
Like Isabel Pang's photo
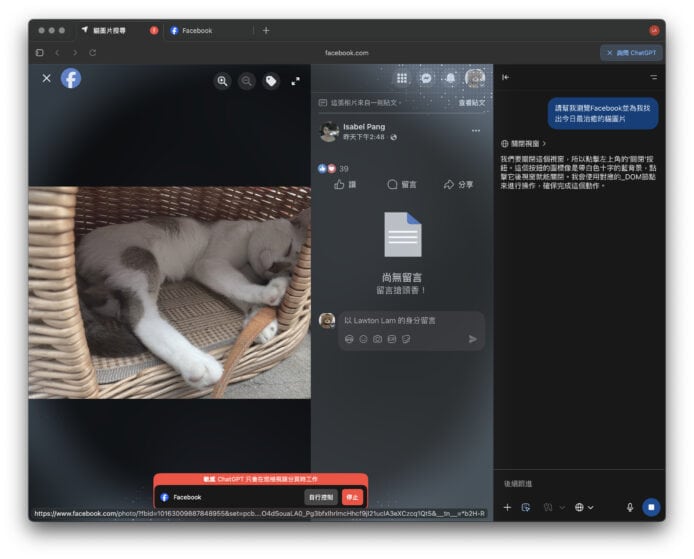click(345, 184)
